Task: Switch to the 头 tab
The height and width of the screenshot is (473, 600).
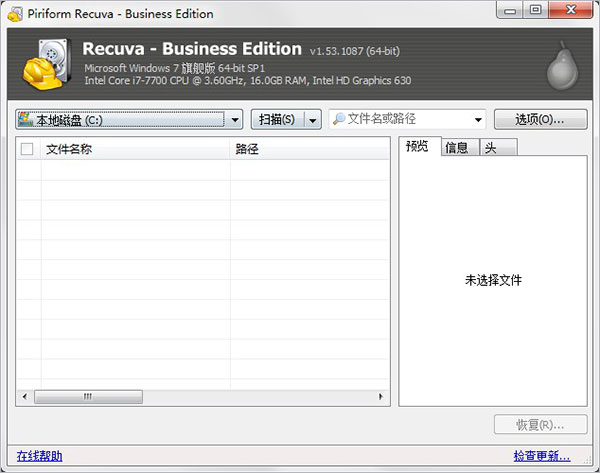Action: (490, 148)
